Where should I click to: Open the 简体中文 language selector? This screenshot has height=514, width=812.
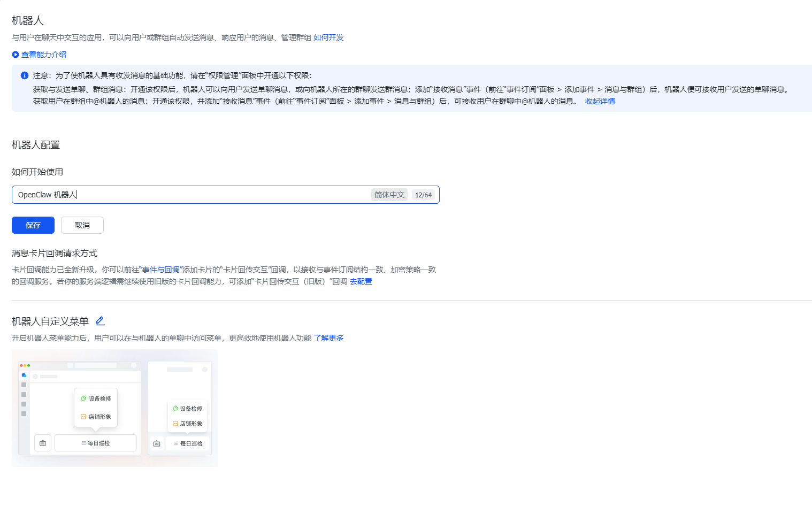pyautogui.click(x=389, y=195)
